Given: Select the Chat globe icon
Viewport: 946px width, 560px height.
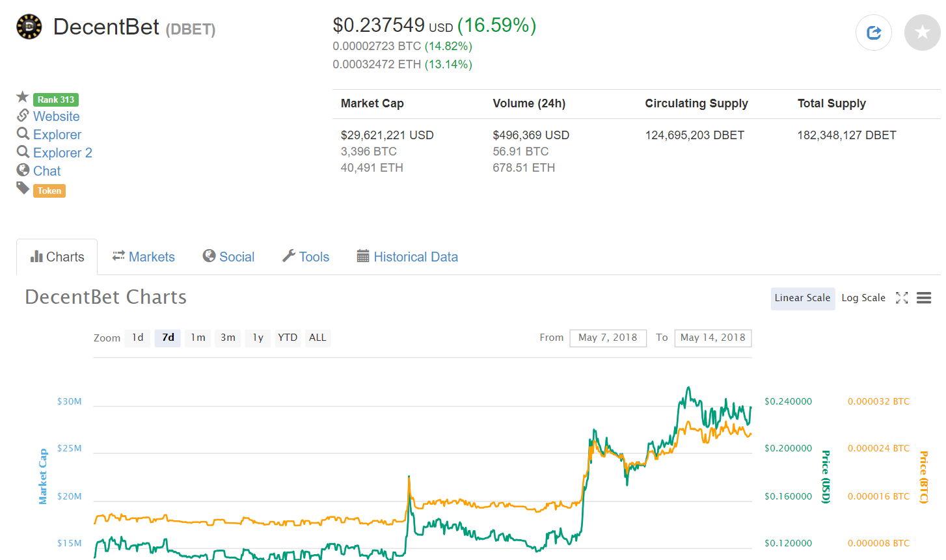Looking at the screenshot, I should coord(22,170).
